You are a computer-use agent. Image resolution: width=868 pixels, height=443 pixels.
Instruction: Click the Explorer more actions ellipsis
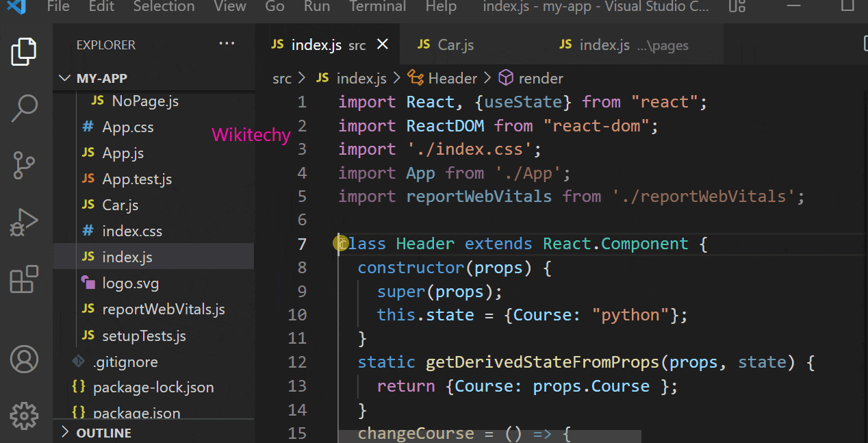click(227, 45)
